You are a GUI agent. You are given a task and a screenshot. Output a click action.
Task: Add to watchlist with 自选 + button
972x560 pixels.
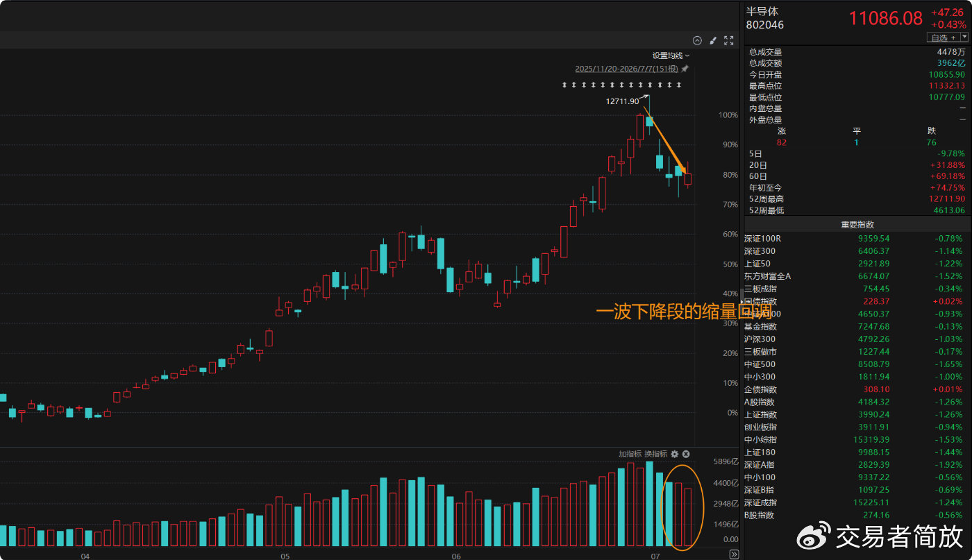tap(944, 37)
